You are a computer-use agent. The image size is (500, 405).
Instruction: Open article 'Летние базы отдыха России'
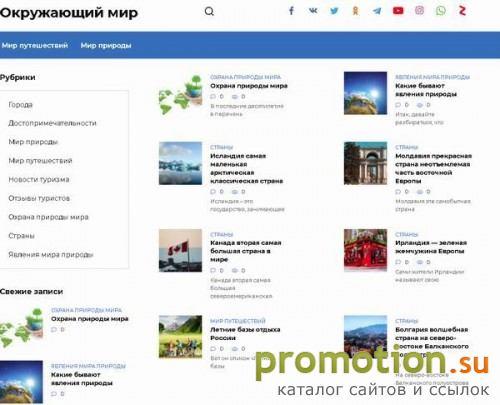pos(245,334)
